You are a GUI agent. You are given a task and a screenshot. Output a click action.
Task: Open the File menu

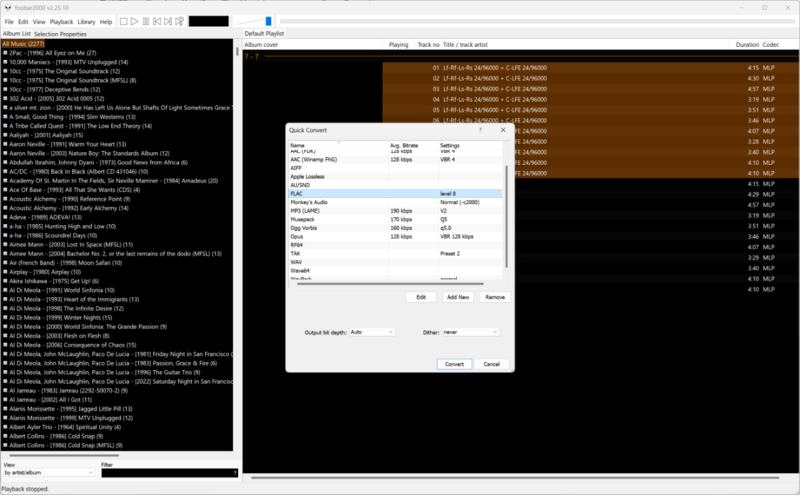coord(9,22)
